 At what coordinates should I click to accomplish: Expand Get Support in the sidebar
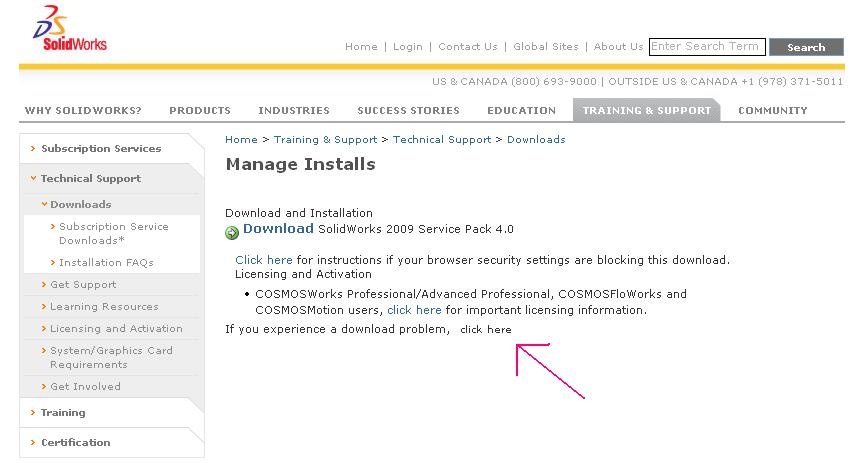83,285
